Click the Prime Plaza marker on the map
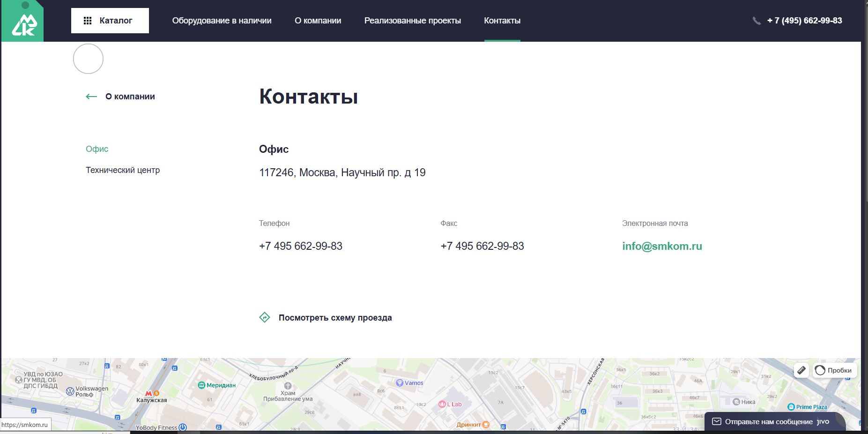This screenshot has width=868, height=434. (808, 407)
